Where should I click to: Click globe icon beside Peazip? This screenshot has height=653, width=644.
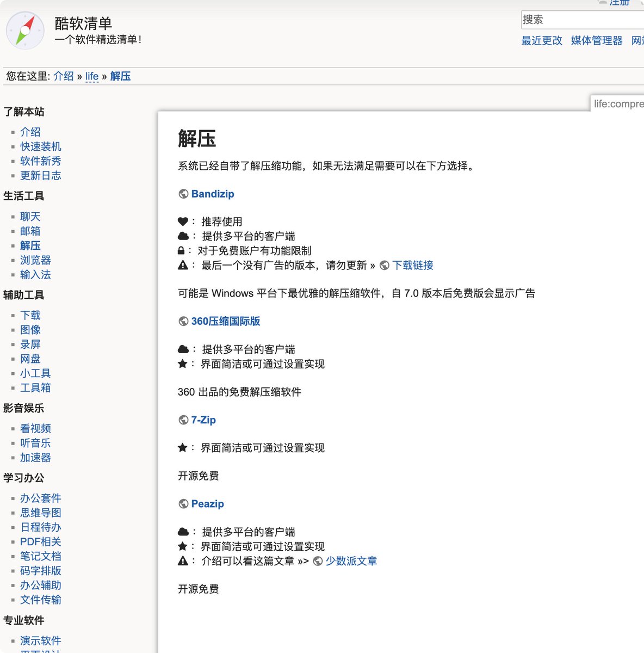pyautogui.click(x=183, y=504)
